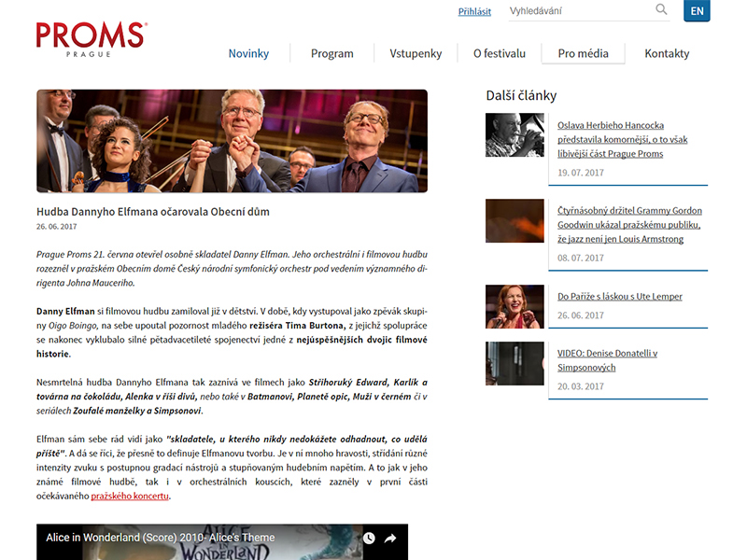Open the O festivalu menu item
Viewport: 747px width, 560px height.
click(x=500, y=53)
